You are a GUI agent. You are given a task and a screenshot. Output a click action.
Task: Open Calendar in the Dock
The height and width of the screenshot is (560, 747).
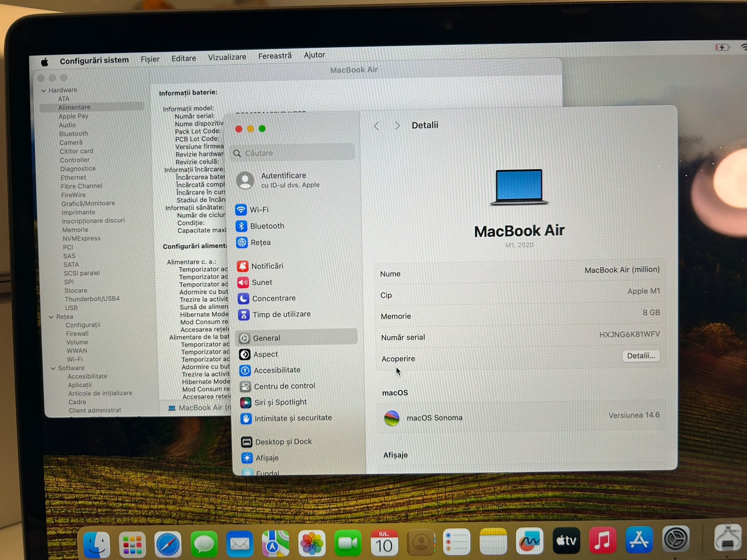tap(384, 543)
